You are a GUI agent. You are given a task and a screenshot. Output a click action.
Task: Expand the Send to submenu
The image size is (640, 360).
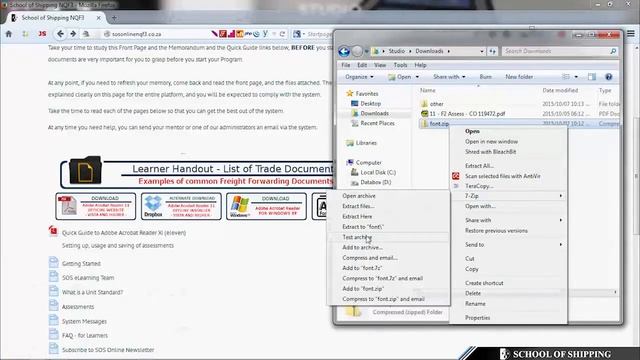508,244
